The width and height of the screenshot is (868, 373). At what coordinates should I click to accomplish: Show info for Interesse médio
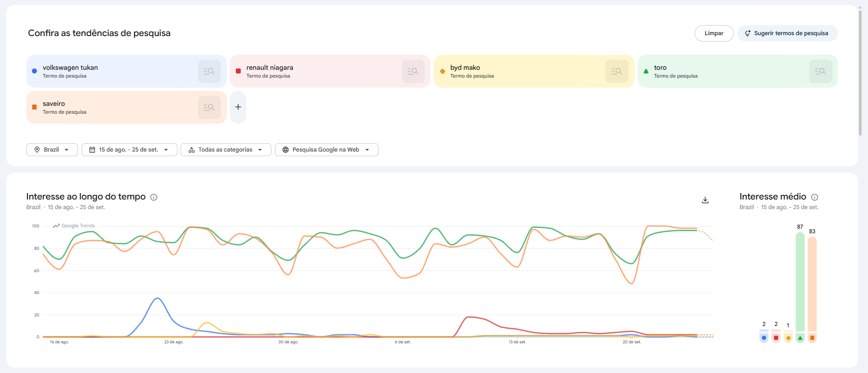815,197
